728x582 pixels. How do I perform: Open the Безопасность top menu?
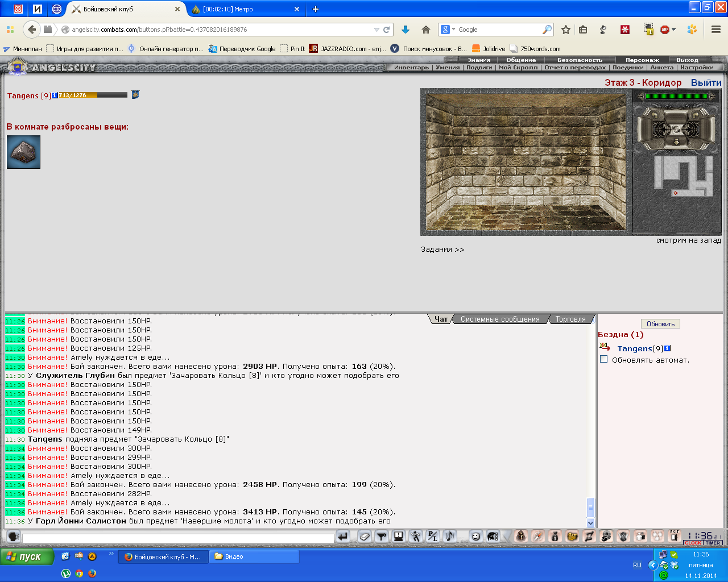580,60
